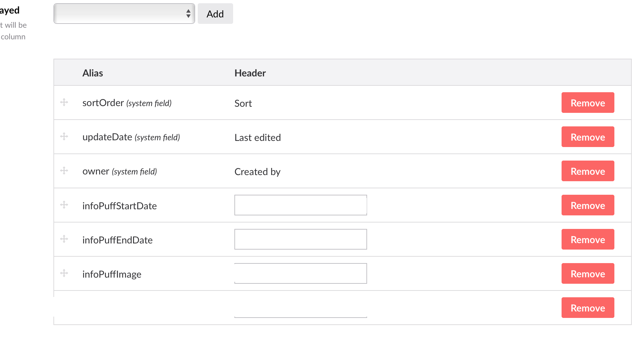Screen dimensions: 644x345
Task: Click the Alias column heading
Action: point(93,73)
